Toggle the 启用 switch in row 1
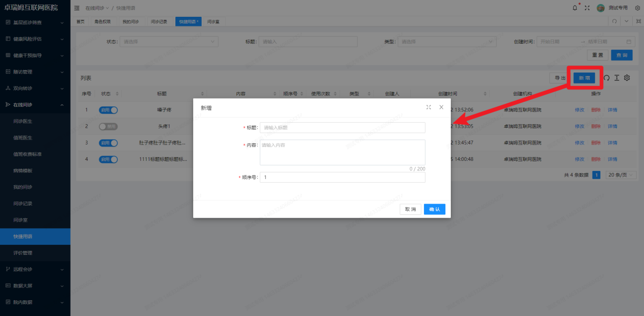The height and width of the screenshot is (316, 644). tap(108, 110)
